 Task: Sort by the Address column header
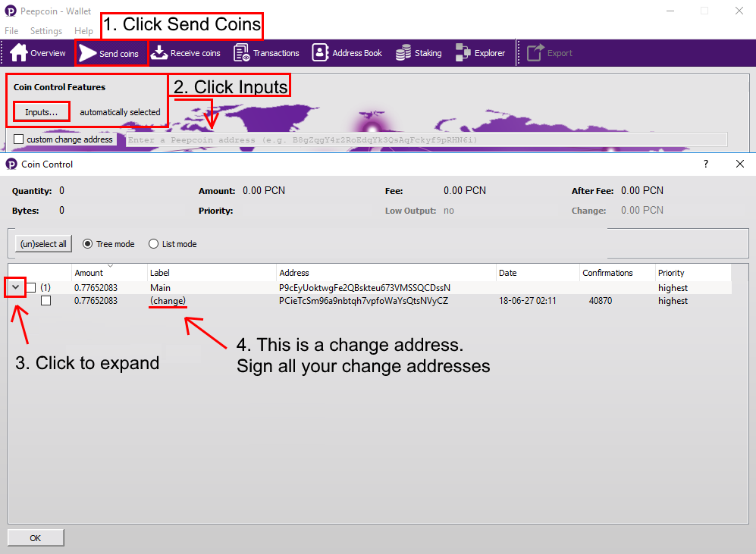(386, 273)
